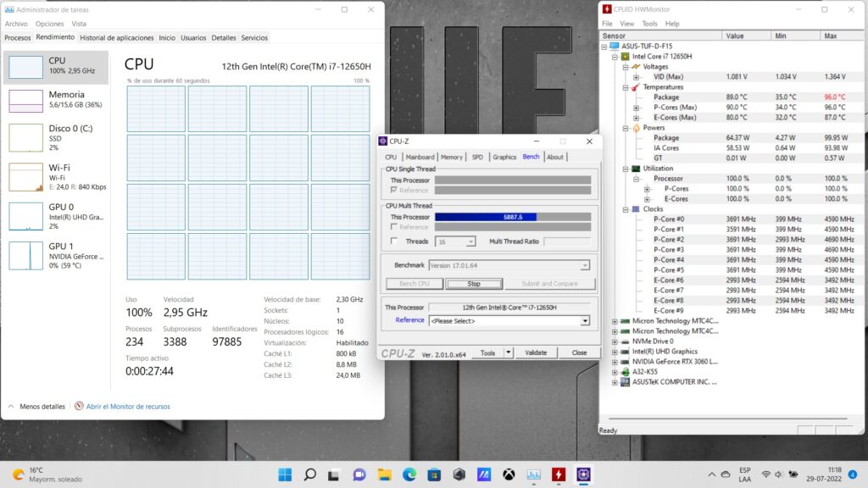868x488 pixels.
Task: Collapse the ASUS-TUF-D-F15 tree node
Action: [x=604, y=47]
